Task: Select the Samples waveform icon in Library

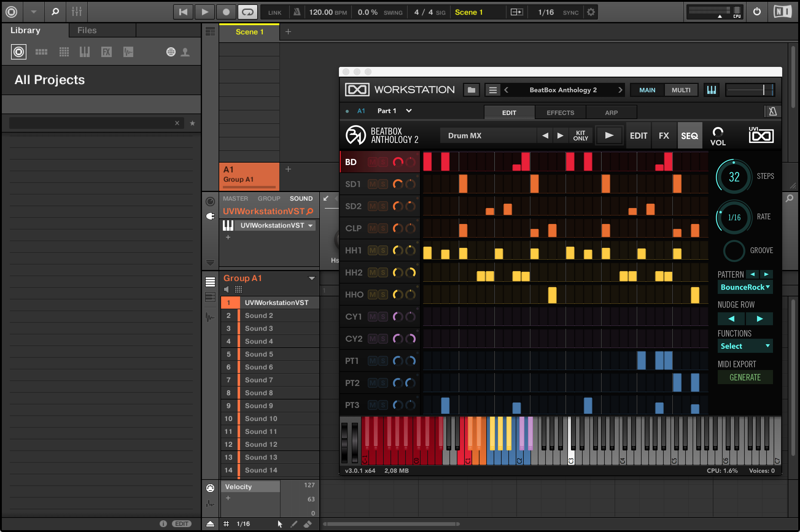Action: (x=128, y=52)
